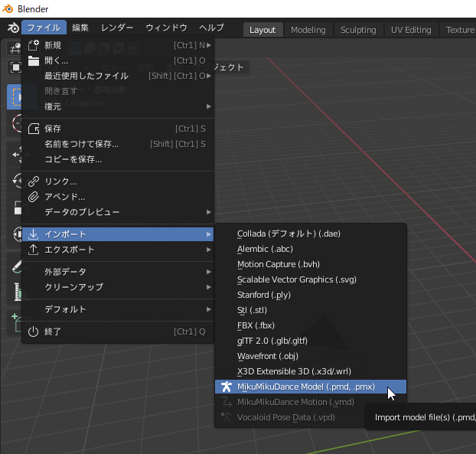Click the 新規 new-file icon
The width and height of the screenshot is (476, 454).
34,45
